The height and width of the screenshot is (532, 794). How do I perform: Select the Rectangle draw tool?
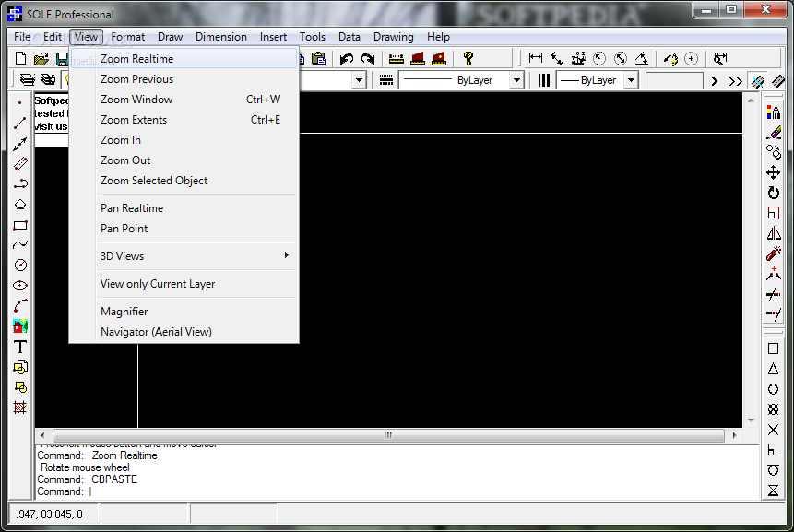click(20, 225)
